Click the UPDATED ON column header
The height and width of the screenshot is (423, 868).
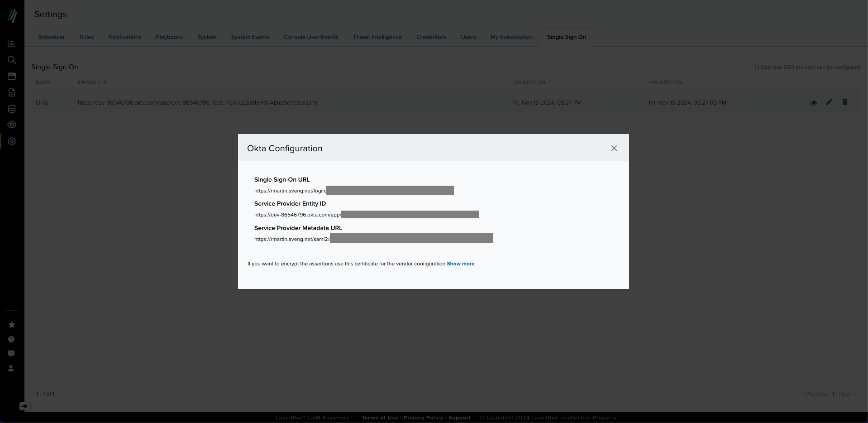(x=665, y=82)
